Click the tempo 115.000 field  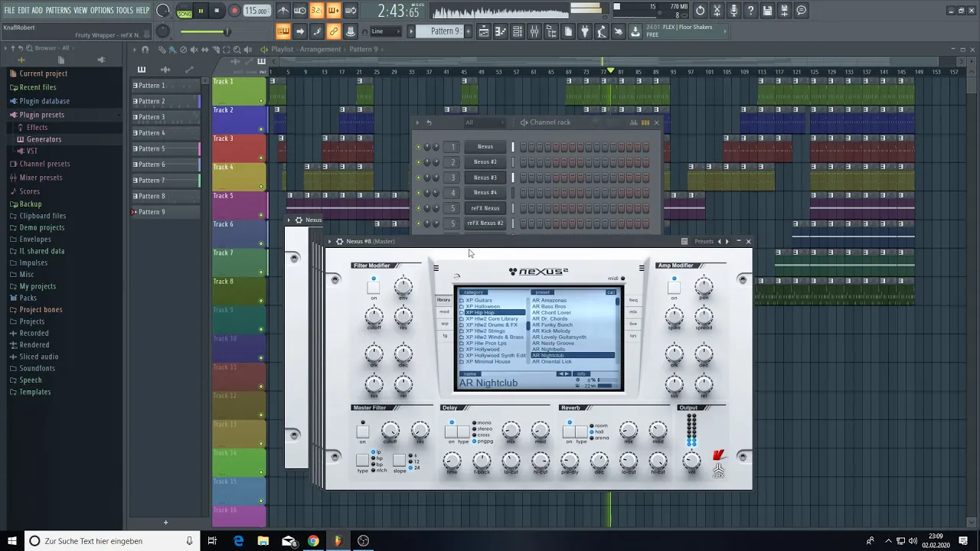click(x=256, y=11)
